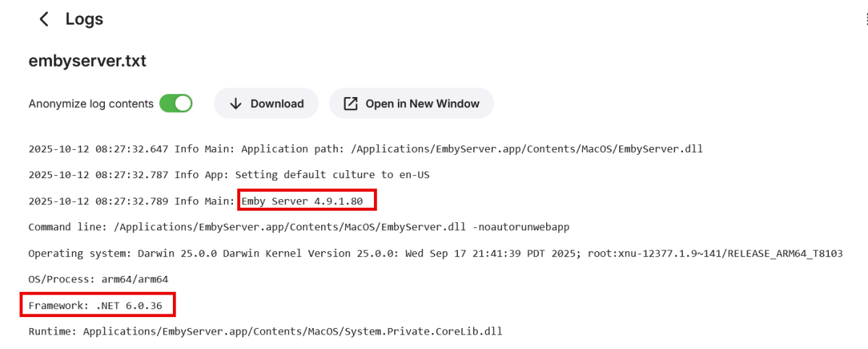Click the Logs page title

coord(85,20)
